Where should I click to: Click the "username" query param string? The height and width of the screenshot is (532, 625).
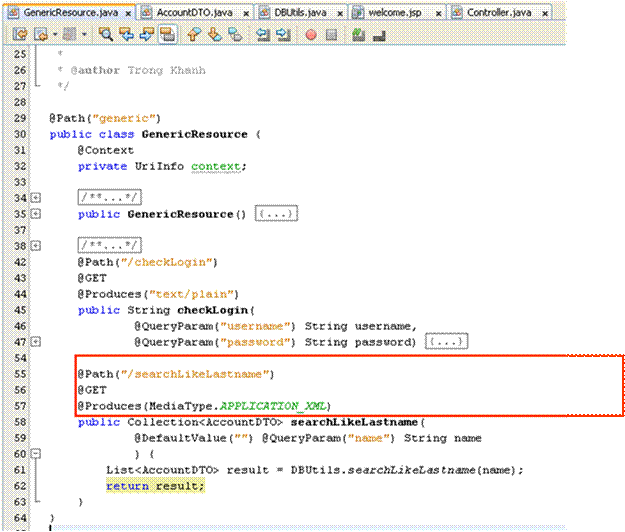tap(255, 326)
